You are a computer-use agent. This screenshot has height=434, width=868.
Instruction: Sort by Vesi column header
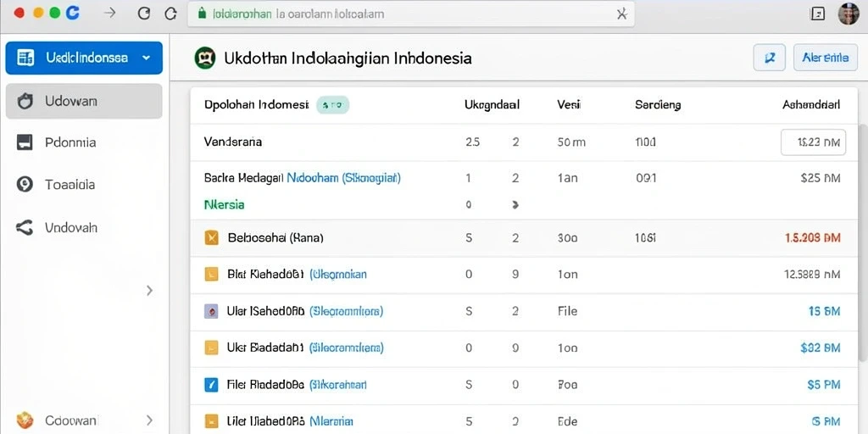click(569, 104)
